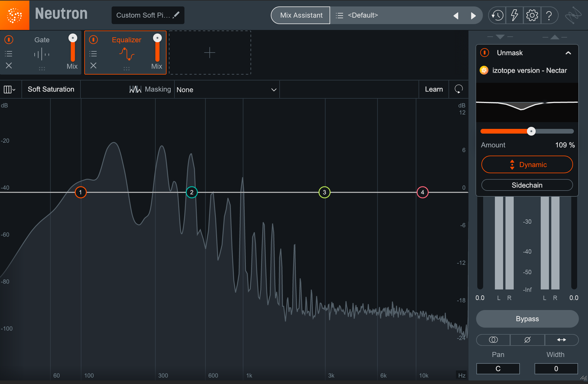Open the undo history clock icon
The image size is (588, 384).
(x=497, y=15)
